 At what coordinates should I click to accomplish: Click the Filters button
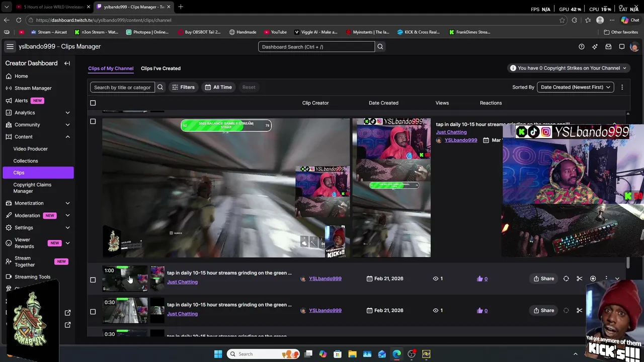pos(183,87)
